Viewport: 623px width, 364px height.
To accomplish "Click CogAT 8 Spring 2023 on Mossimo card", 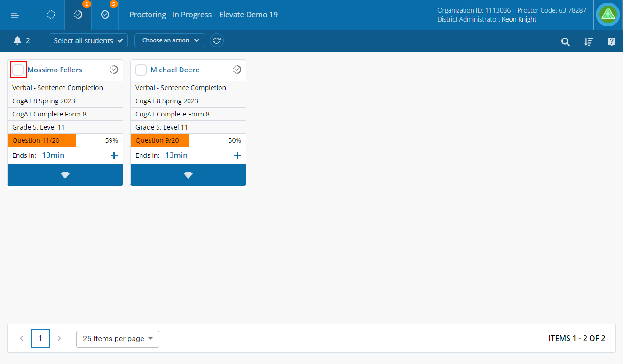I will [44, 101].
